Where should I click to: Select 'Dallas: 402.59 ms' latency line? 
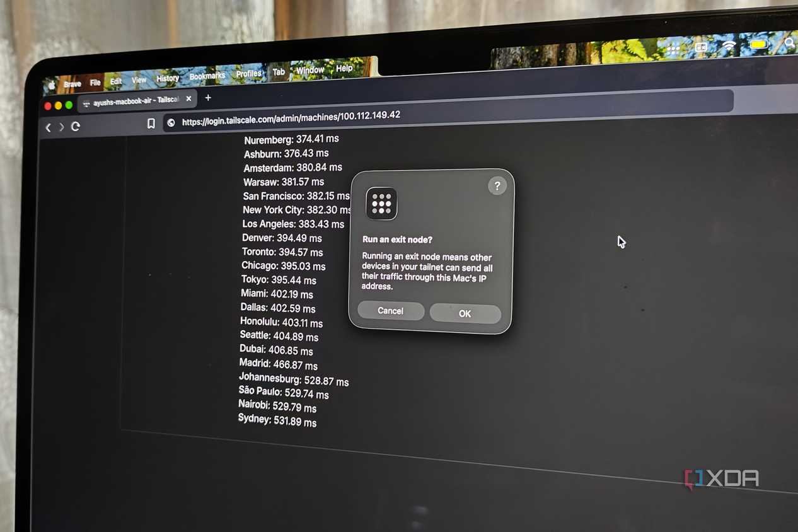[278, 308]
